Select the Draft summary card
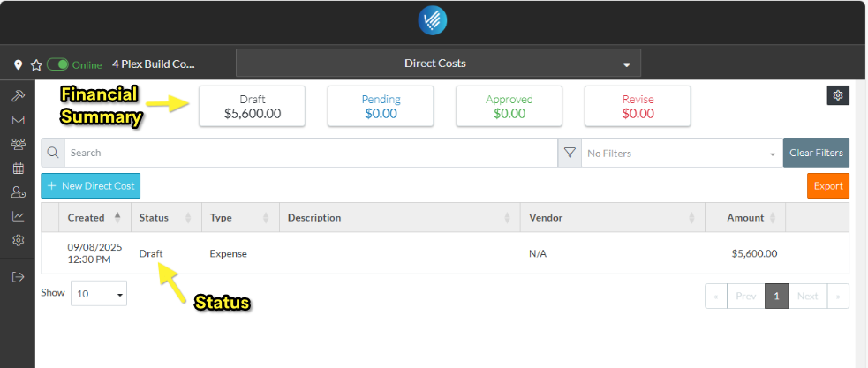The image size is (868, 368). click(x=252, y=107)
